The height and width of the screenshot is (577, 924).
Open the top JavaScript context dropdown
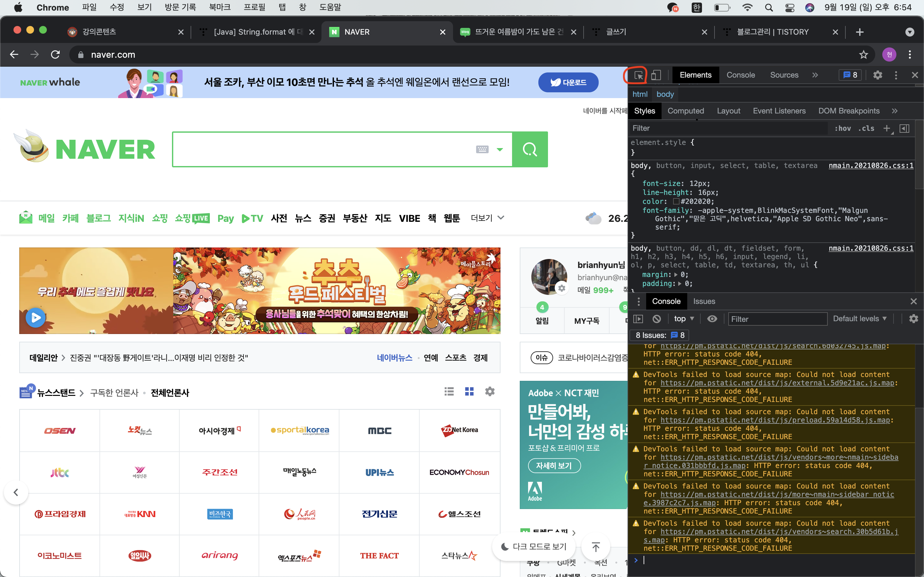click(x=683, y=319)
